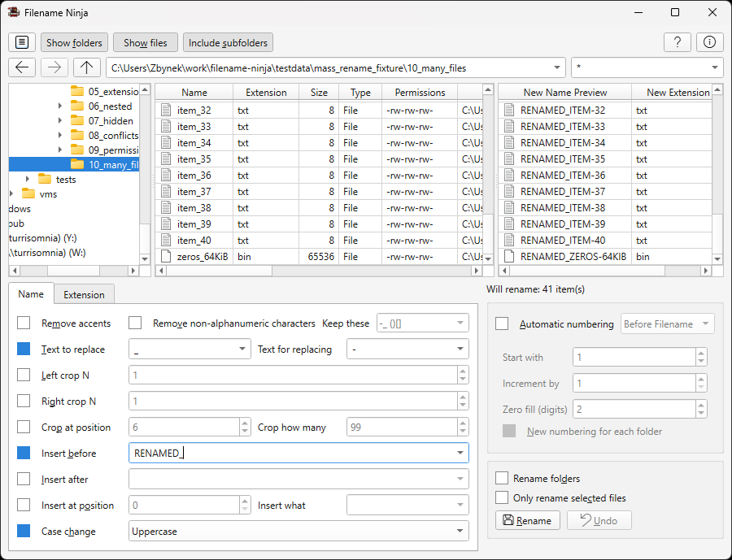Open the hamburger menu icon
The image size is (732, 560).
(22, 42)
